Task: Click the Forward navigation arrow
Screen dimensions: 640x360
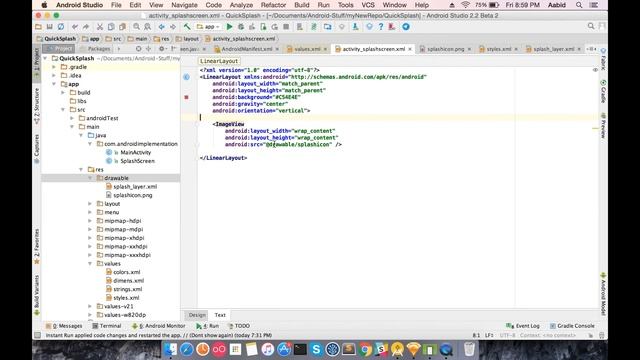Action: pos(173,27)
